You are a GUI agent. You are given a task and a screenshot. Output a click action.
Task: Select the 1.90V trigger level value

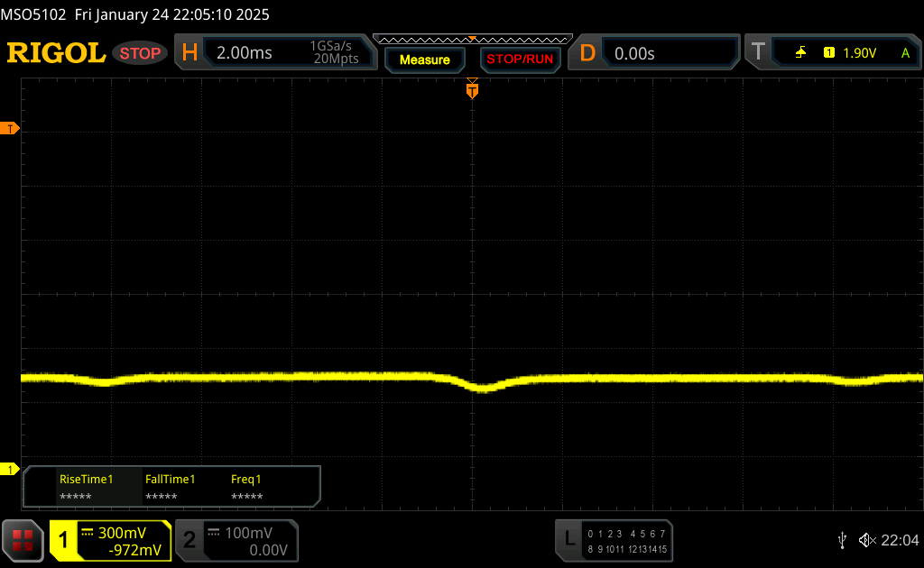pyautogui.click(x=859, y=53)
